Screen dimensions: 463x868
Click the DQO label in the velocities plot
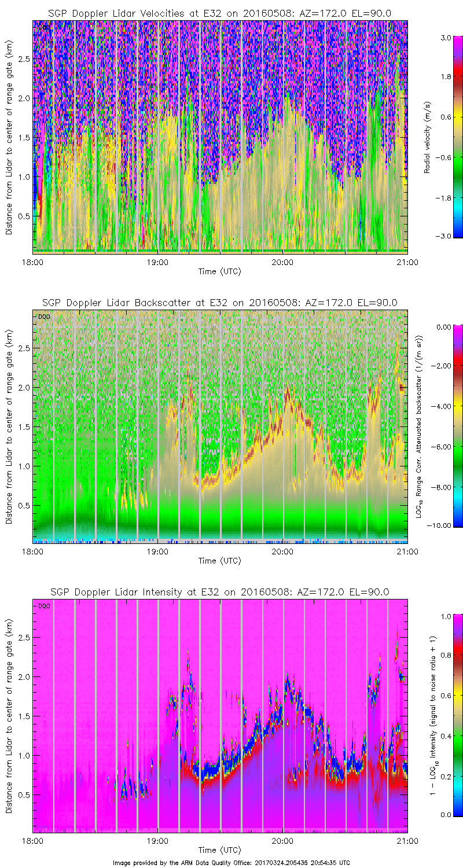[42, 27]
